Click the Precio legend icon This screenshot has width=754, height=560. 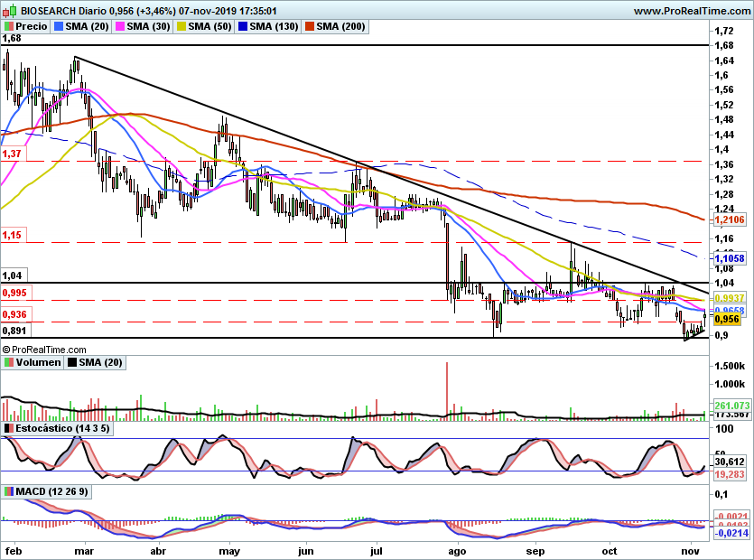[9, 26]
